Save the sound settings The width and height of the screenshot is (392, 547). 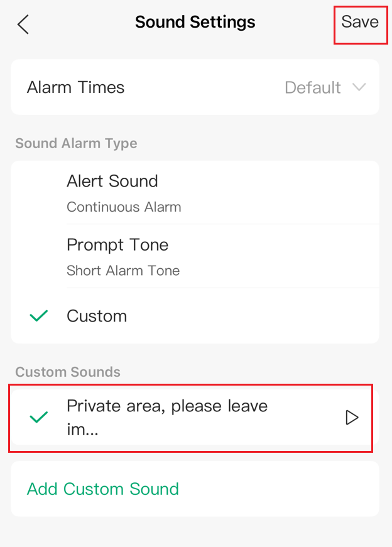360,23
